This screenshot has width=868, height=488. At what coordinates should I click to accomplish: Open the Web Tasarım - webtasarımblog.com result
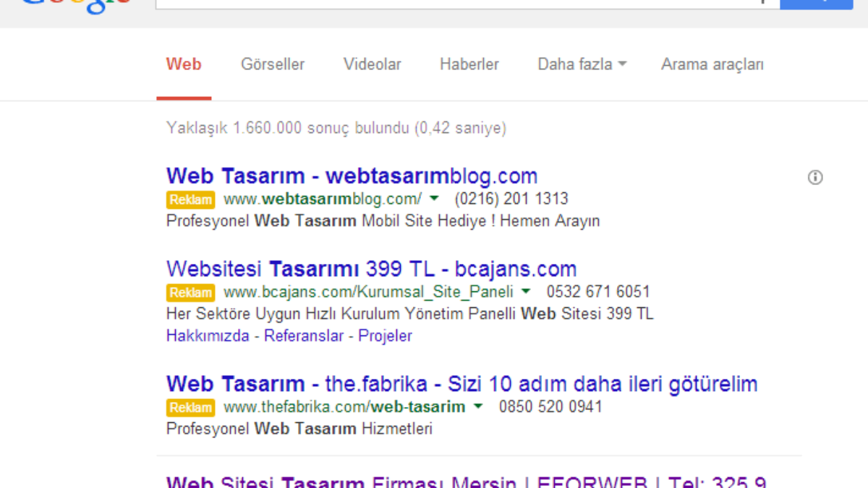pos(352,176)
